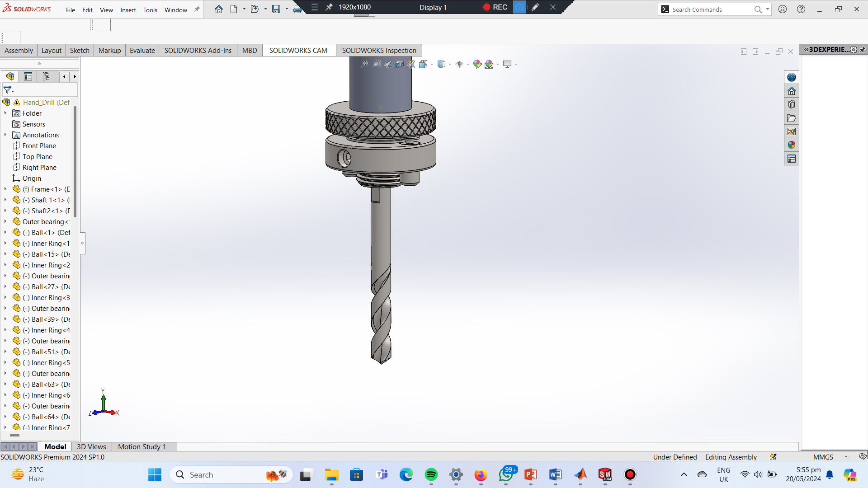The image size is (868, 488).
Task: Expand the Annotations folder in the tree
Action: (5, 135)
